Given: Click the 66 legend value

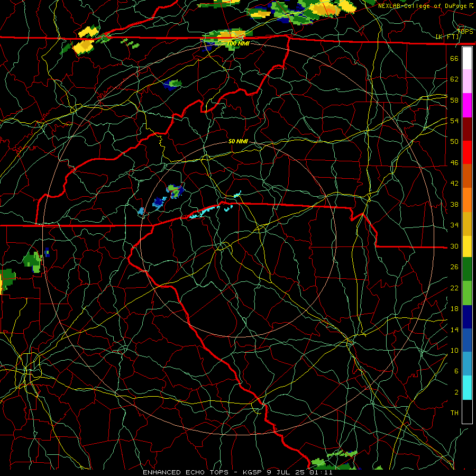Looking at the screenshot, I should click(454, 58).
